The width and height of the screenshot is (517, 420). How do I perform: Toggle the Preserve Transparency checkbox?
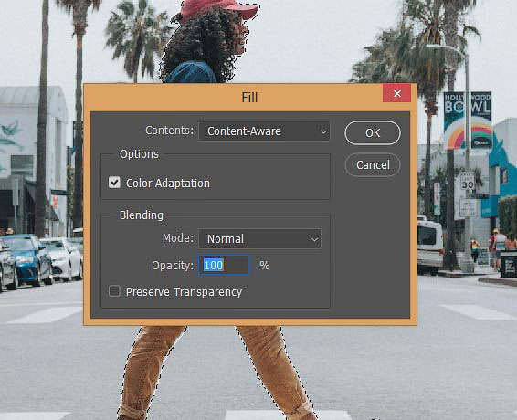[114, 291]
